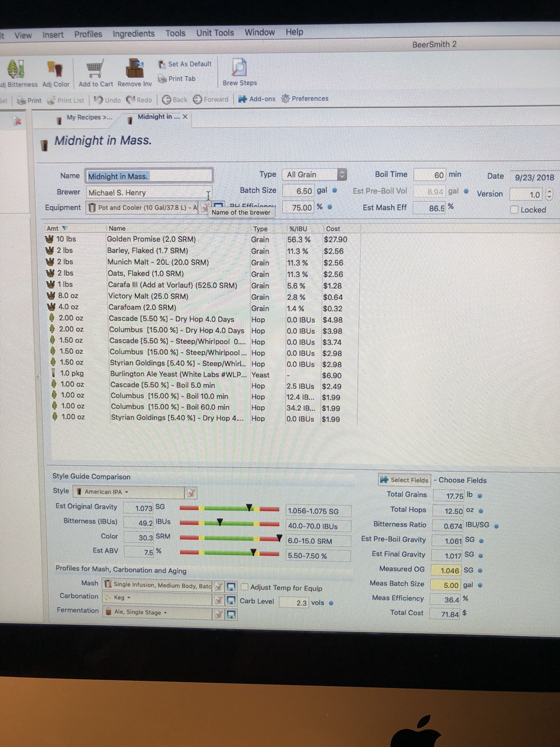
Task: Click the Brewer field with Michael S. Henry
Action: coord(149,193)
